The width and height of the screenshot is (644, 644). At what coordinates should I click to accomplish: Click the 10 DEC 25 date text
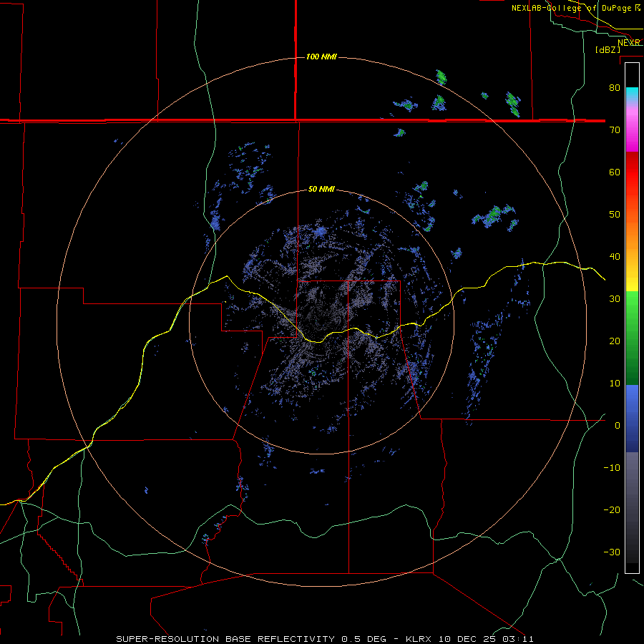[467, 639]
